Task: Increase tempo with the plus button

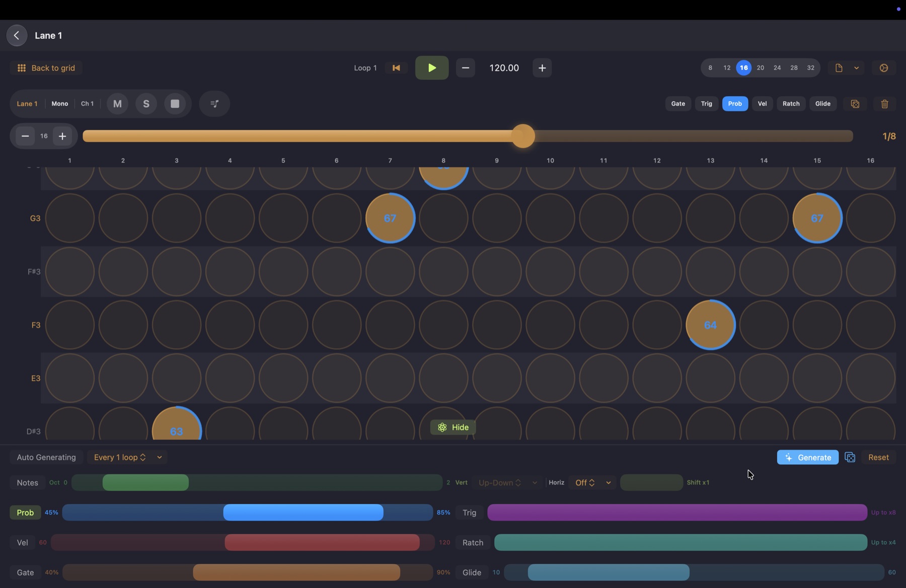Action: click(x=542, y=68)
